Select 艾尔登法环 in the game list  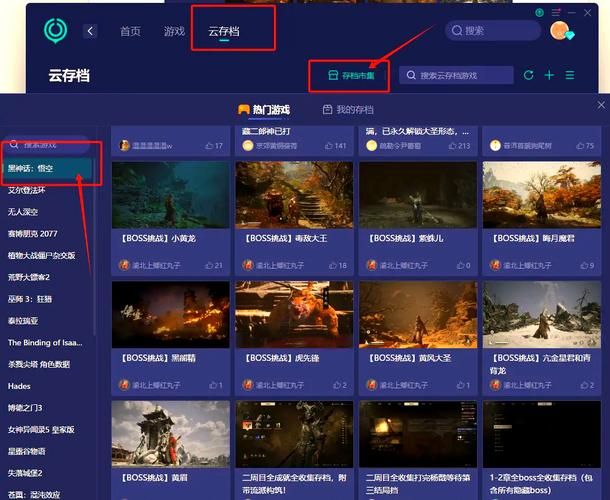coord(26,190)
